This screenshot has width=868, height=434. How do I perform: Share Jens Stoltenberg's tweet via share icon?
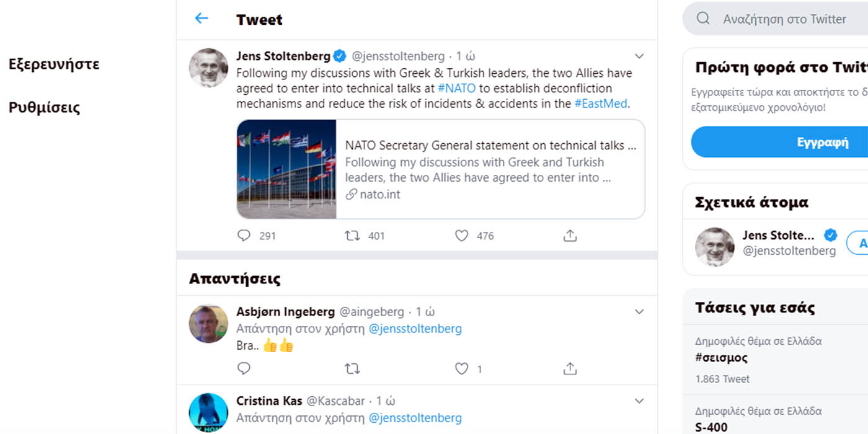tap(570, 236)
